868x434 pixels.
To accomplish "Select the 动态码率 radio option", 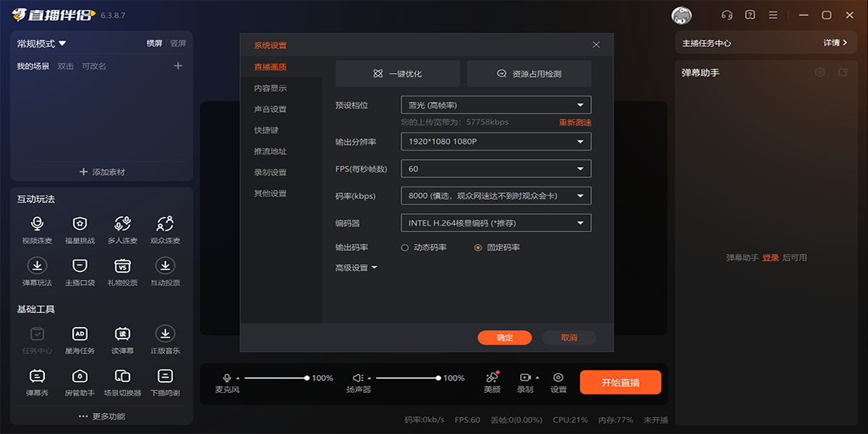I will (x=405, y=247).
